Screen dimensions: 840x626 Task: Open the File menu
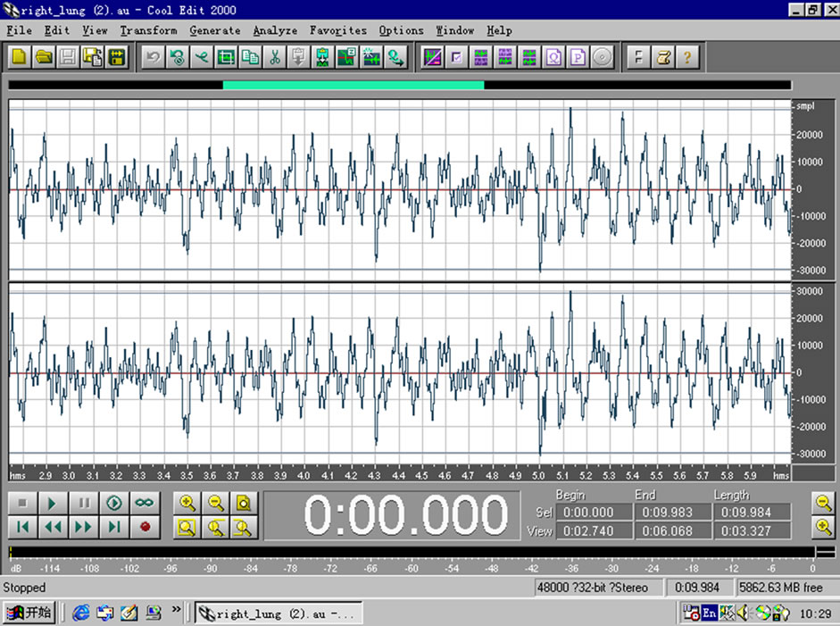[x=19, y=30]
